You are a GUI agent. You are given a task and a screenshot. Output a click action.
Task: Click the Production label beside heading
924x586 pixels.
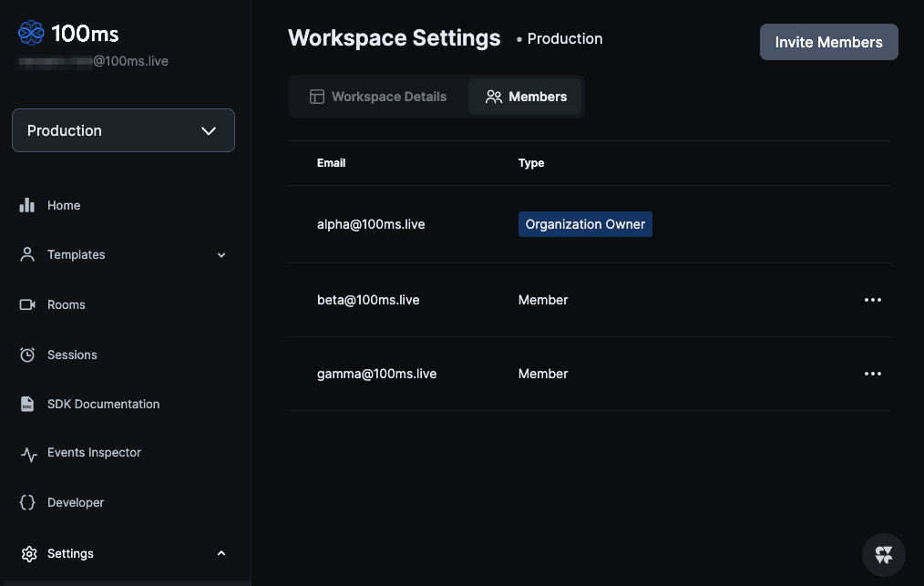pos(565,39)
